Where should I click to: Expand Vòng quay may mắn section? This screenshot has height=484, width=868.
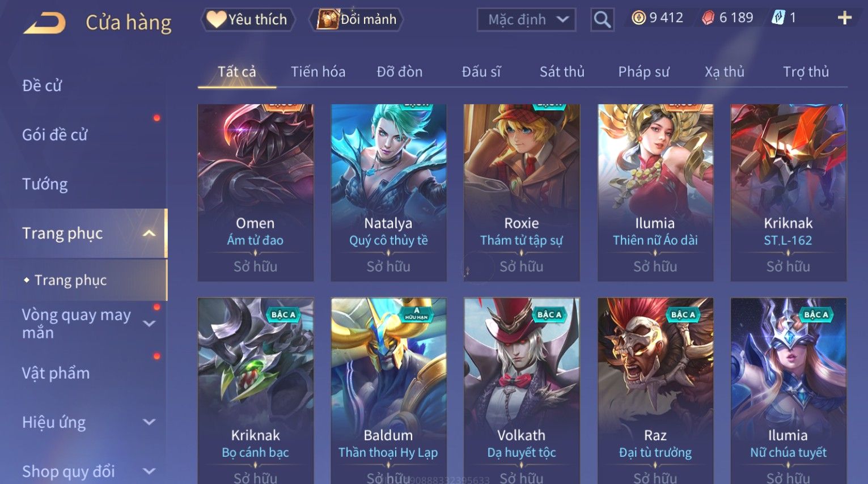click(x=149, y=324)
